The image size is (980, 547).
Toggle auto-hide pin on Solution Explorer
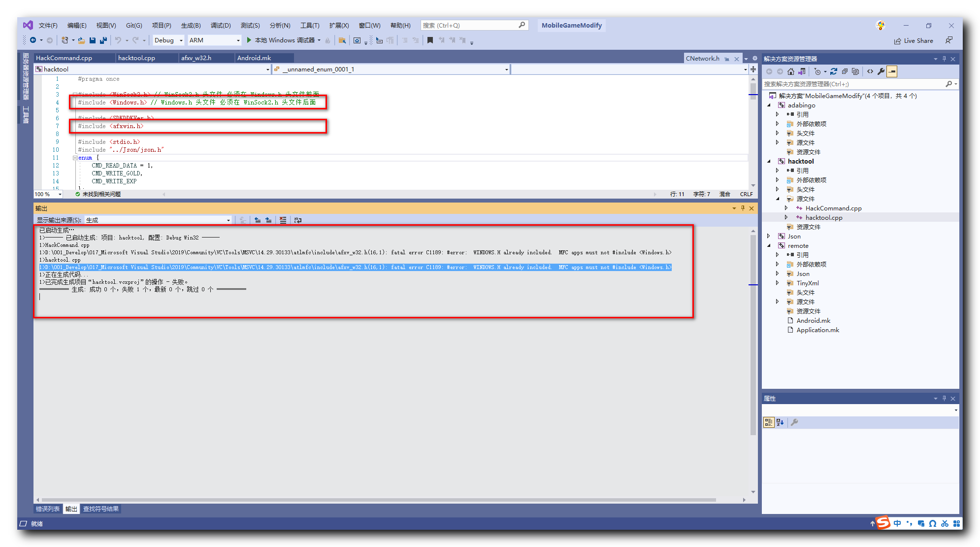[x=944, y=58]
